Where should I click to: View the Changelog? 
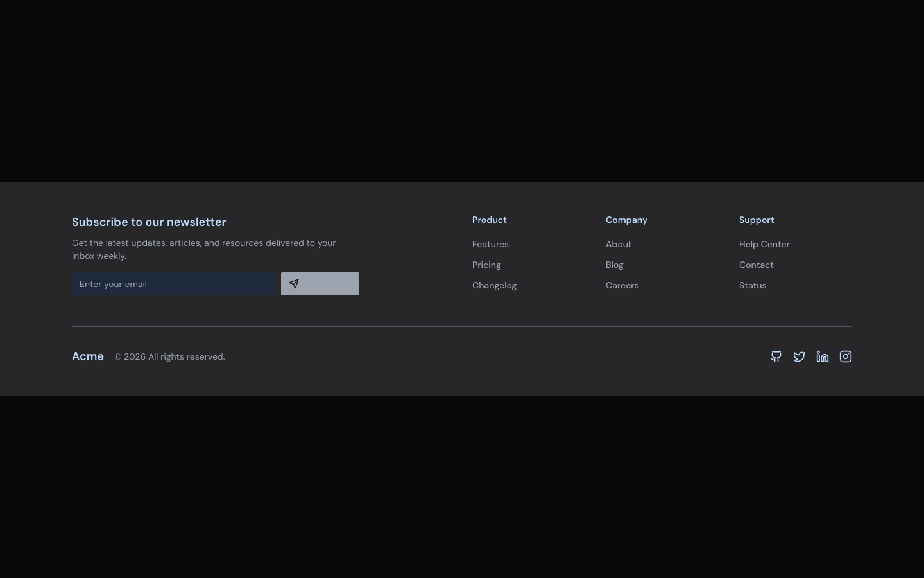click(x=494, y=285)
